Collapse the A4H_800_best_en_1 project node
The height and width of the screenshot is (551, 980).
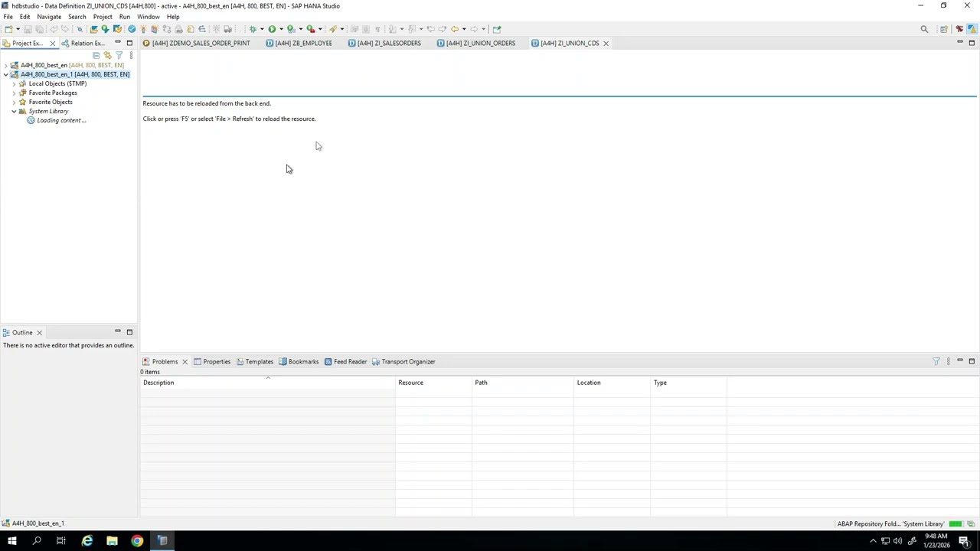[x=5, y=74]
